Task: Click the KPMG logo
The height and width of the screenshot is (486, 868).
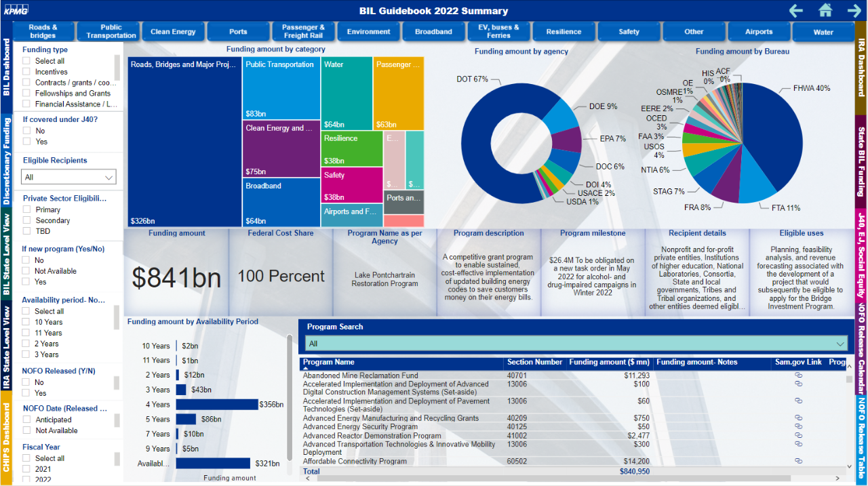Action: pos(16,10)
